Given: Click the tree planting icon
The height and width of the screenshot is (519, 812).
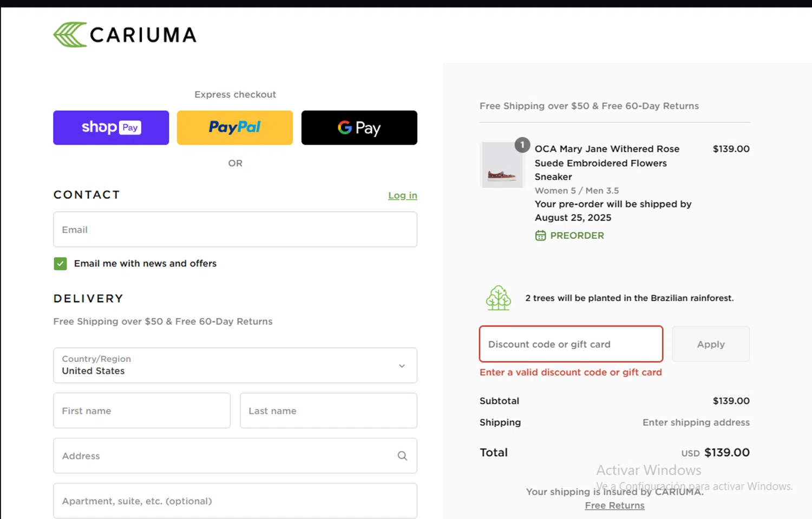Looking at the screenshot, I should [499, 298].
